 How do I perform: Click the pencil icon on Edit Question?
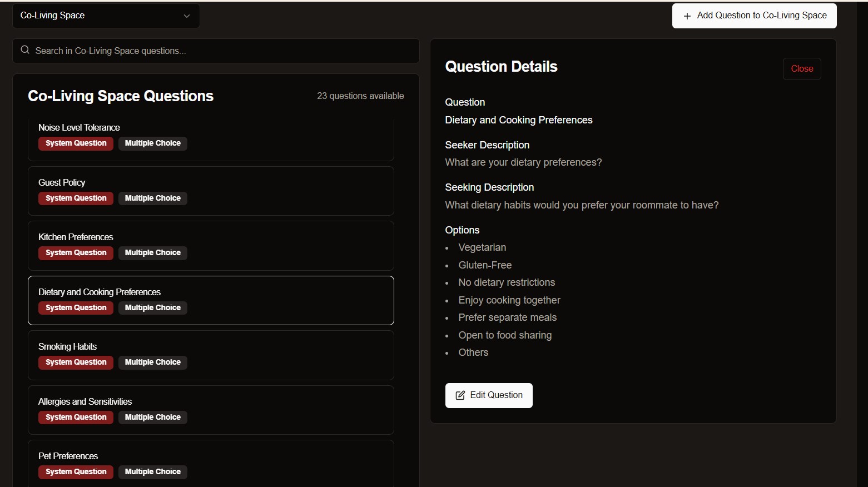point(460,395)
